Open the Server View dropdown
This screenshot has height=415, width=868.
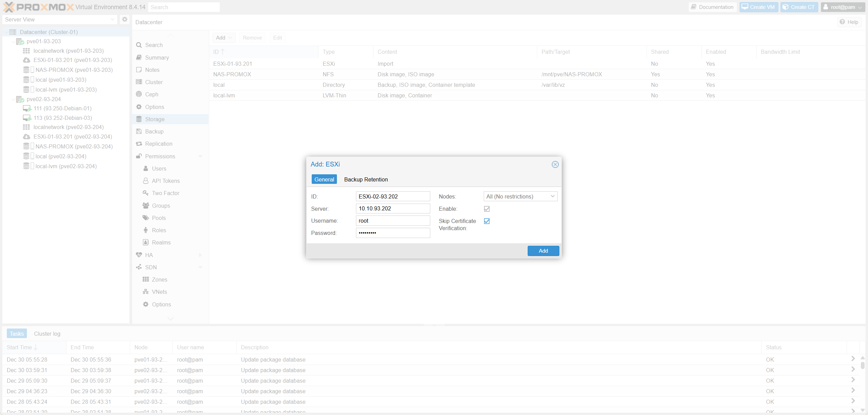click(60, 19)
